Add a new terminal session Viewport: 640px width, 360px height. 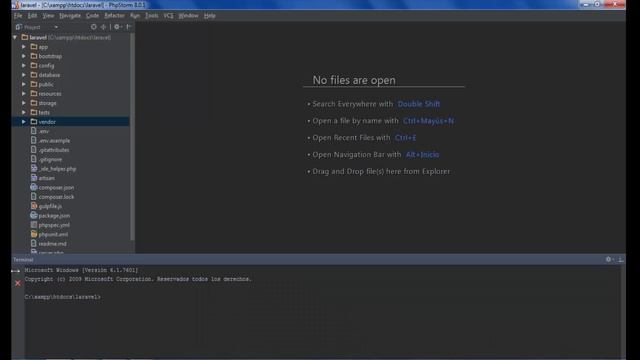pyautogui.click(x=16, y=271)
